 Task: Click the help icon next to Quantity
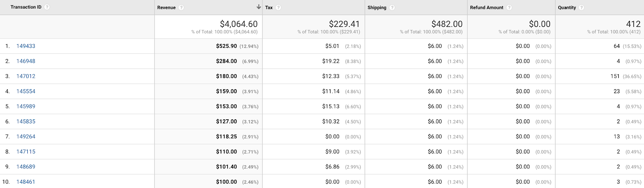tap(582, 8)
